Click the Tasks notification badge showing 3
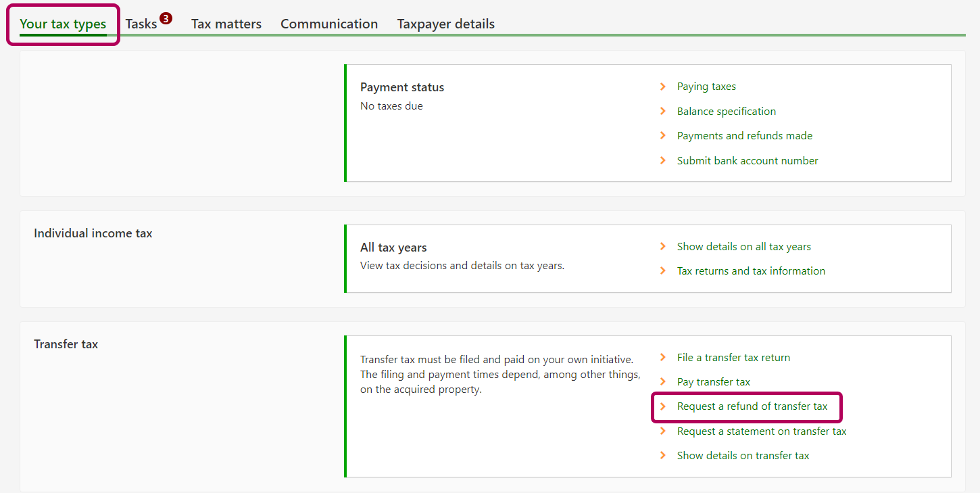The image size is (980, 493). coord(166,18)
